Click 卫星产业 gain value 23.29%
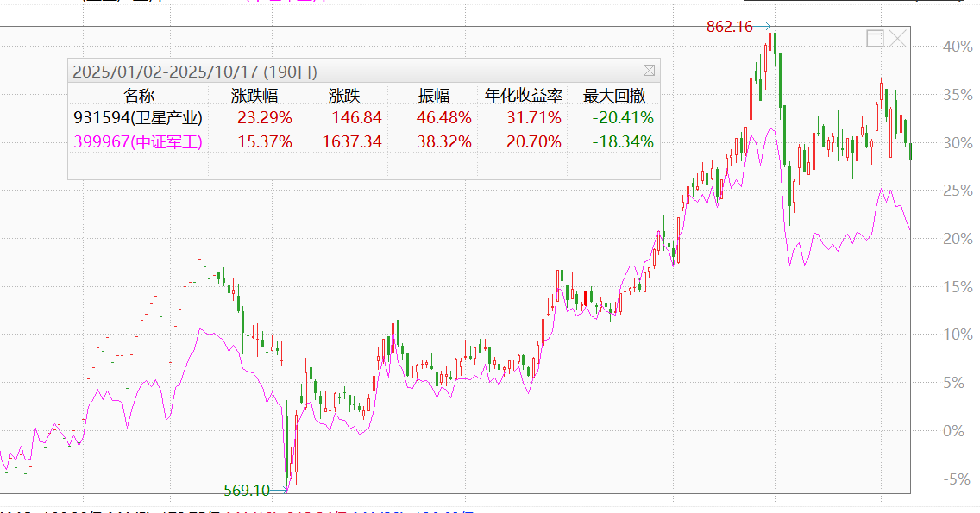The image size is (980, 513). click(263, 118)
